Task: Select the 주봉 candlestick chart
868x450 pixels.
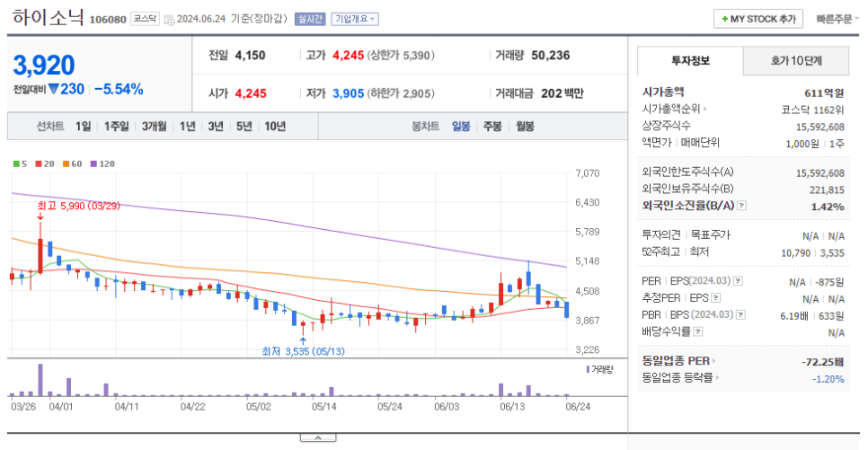Action: point(492,127)
